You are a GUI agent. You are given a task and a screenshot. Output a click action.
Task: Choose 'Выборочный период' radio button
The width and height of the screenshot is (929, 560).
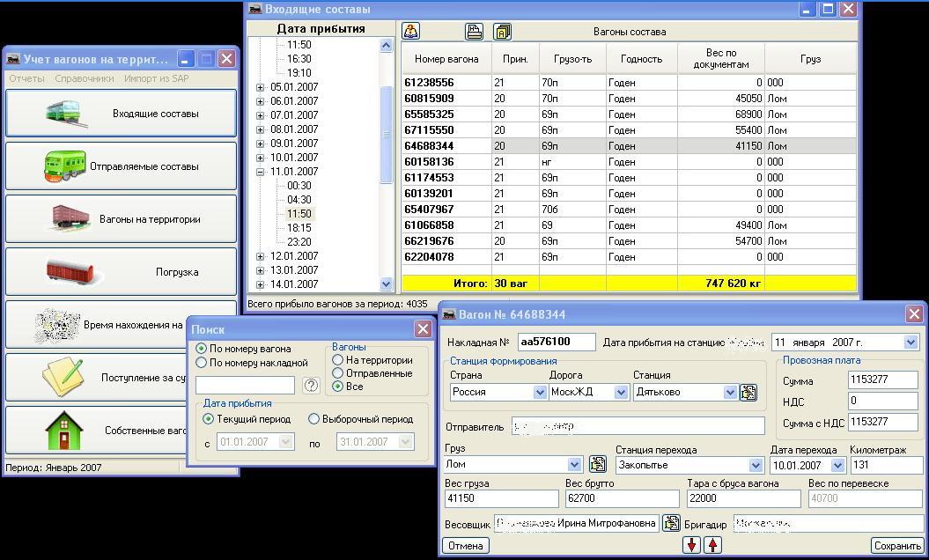[313, 419]
